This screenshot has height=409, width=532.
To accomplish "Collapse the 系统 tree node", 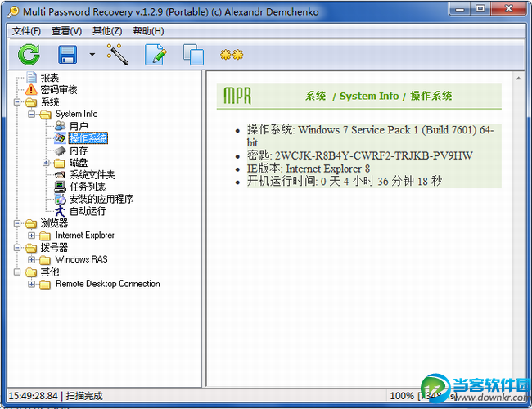I will [17, 101].
